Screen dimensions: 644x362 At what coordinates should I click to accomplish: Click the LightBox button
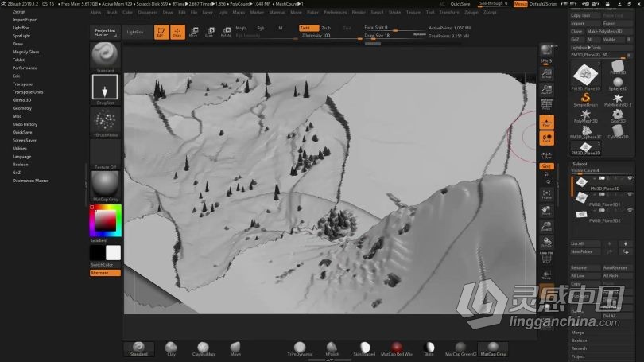135,32
